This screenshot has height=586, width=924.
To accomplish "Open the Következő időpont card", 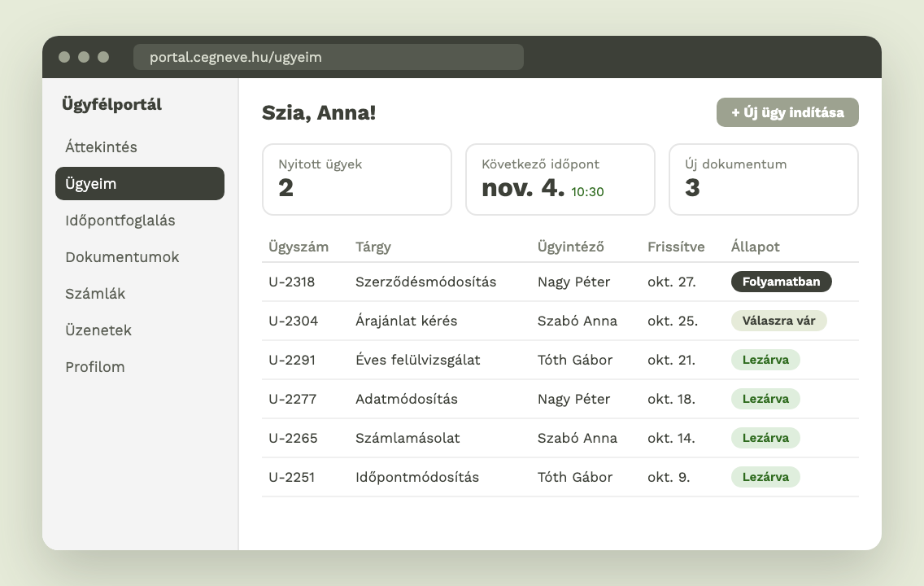I will coord(560,179).
